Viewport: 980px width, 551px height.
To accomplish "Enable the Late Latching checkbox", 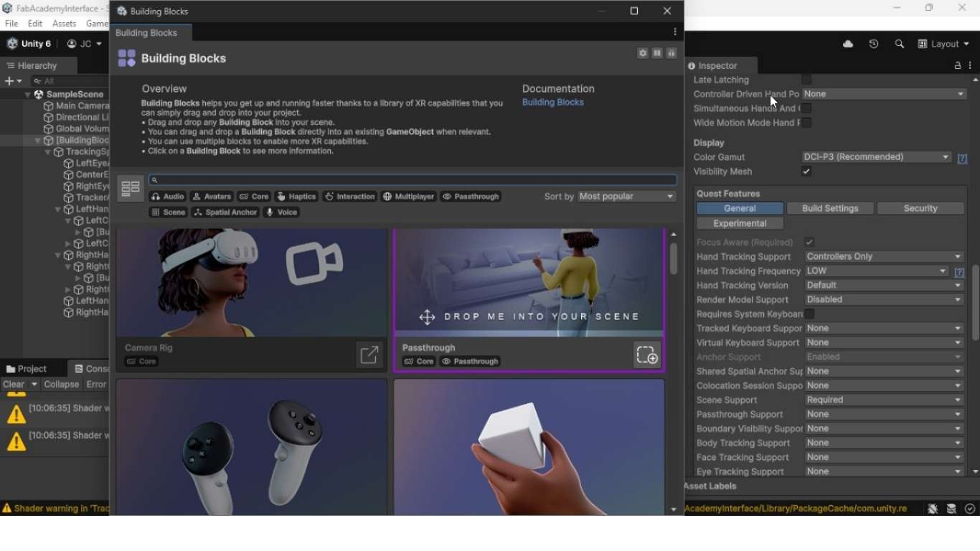I will 806,80.
